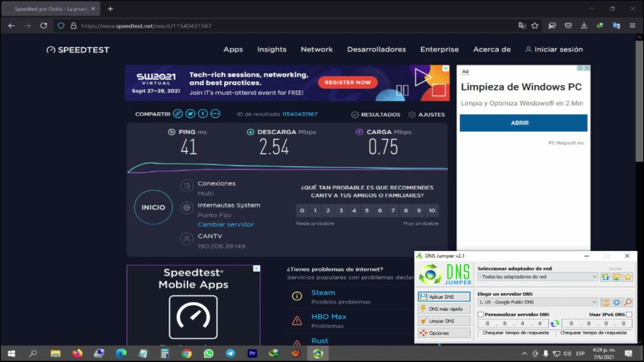Open the Apps menu on Speedtest
Image resolution: width=644 pixels, height=362 pixels.
tap(233, 49)
